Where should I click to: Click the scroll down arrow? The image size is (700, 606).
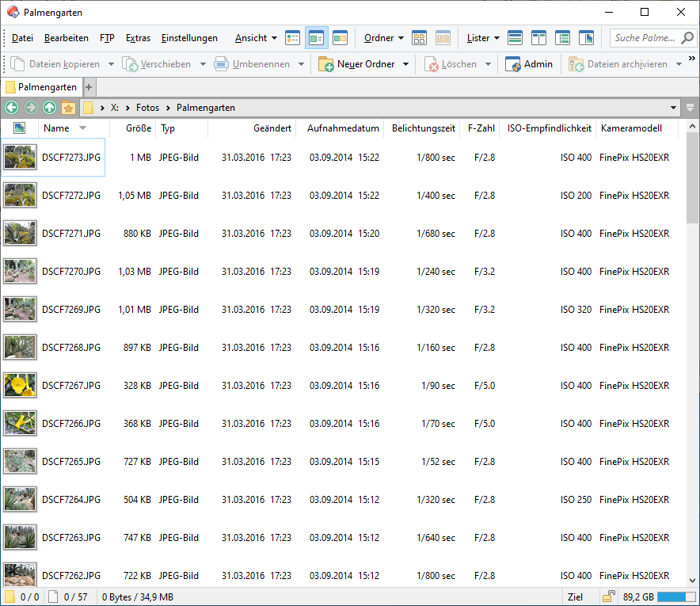tap(692, 581)
